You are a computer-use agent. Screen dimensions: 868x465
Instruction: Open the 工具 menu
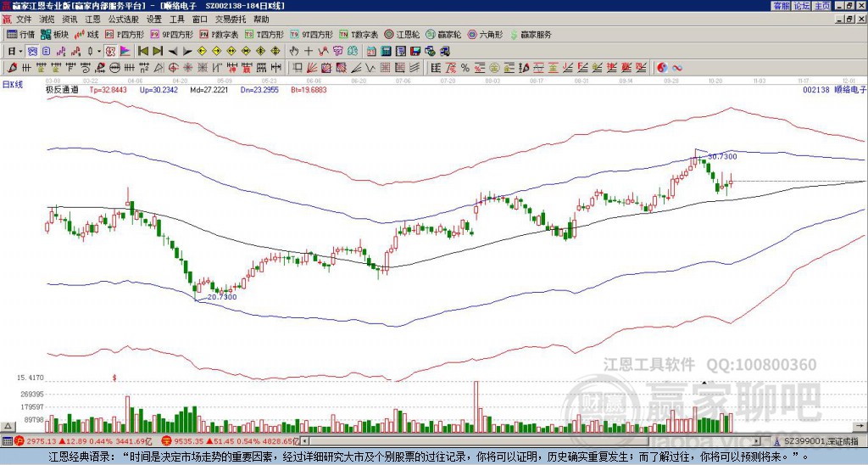coord(177,20)
